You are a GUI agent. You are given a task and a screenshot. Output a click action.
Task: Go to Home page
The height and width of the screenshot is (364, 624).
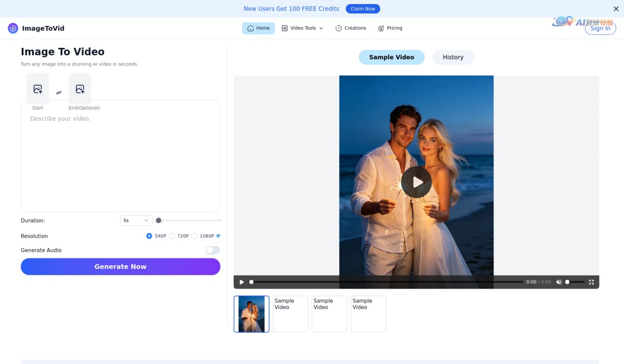[x=258, y=28]
